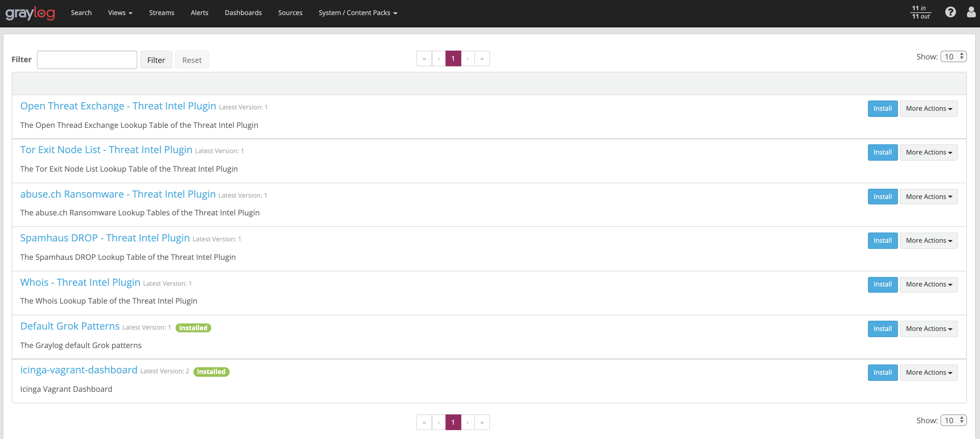Jump to last page in top pagination
The height and width of the screenshot is (439, 980).
(x=482, y=58)
